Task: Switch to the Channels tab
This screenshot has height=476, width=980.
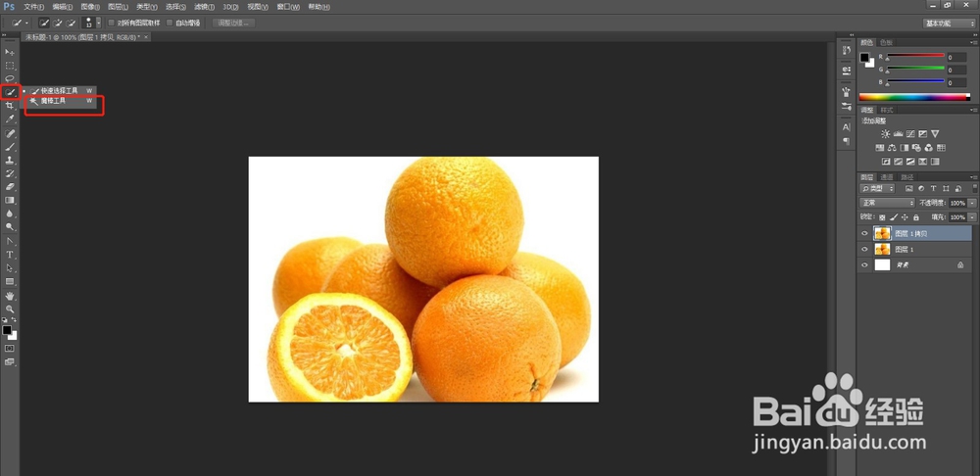Action: coord(887,177)
